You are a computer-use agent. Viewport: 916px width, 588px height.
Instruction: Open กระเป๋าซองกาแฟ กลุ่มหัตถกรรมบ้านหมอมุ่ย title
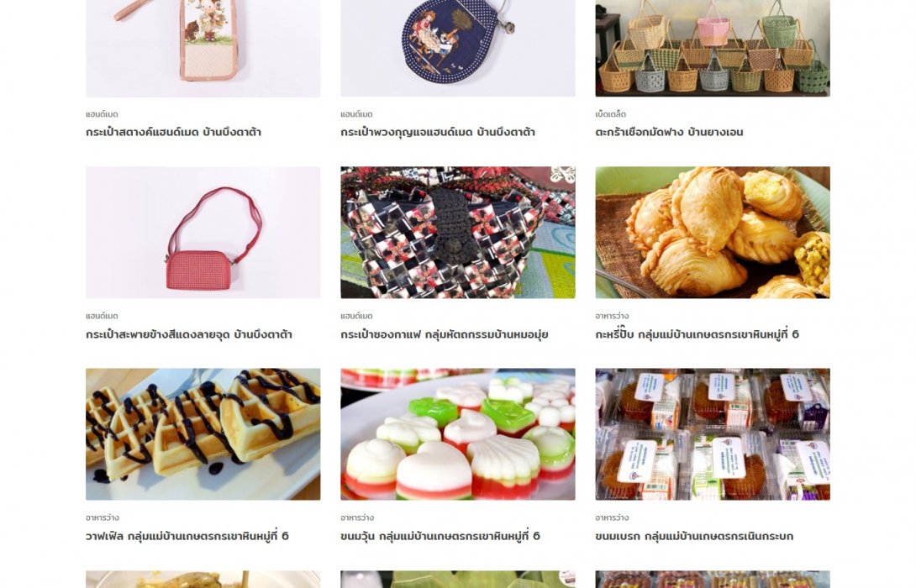(444, 334)
